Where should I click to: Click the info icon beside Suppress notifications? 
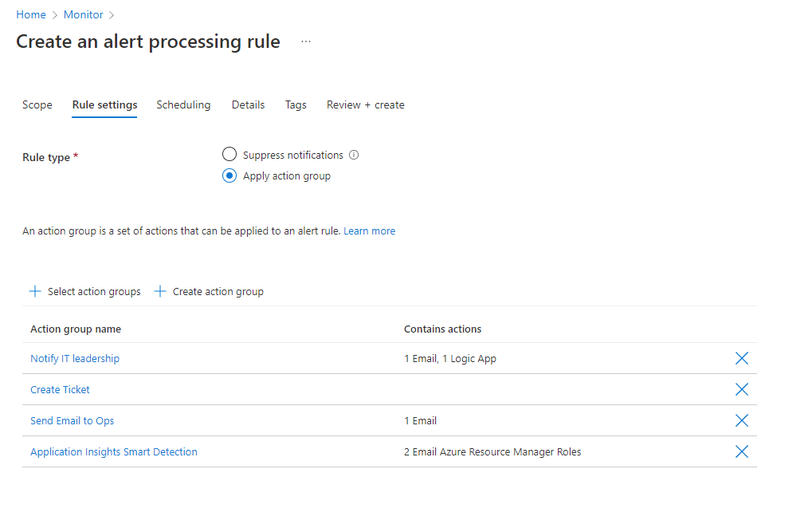[355, 155]
